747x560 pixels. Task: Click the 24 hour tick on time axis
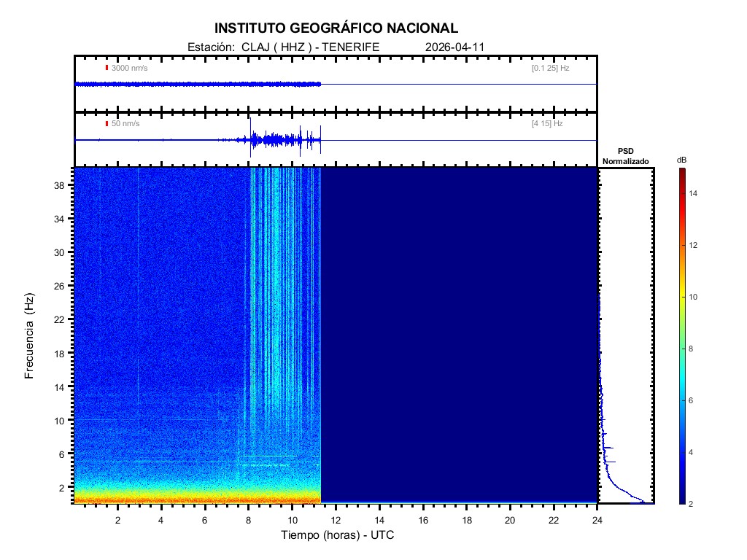(597, 519)
